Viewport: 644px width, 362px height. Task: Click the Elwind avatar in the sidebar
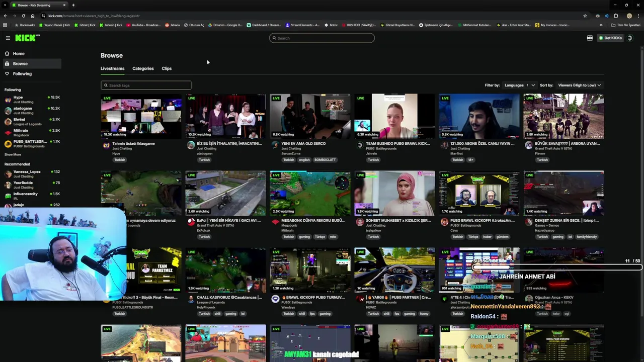[8, 122]
